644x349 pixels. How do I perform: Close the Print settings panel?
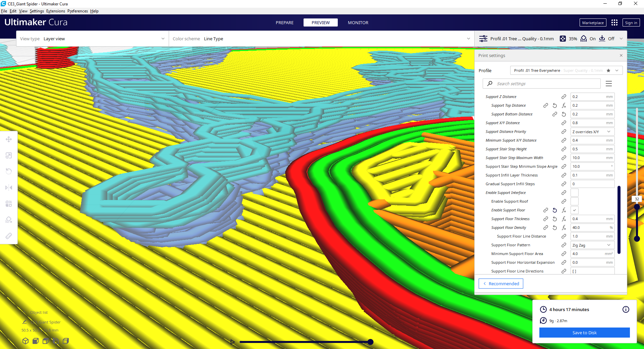(x=621, y=55)
